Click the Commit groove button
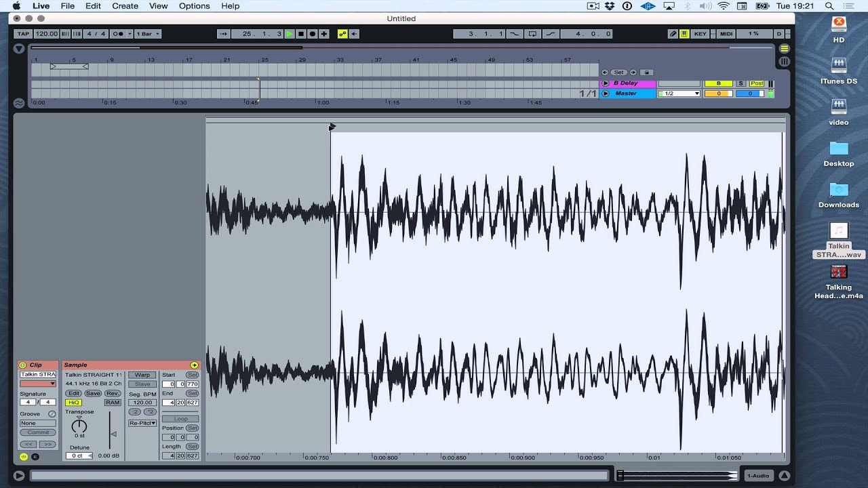The image size is (868, 488). (38, 432)
